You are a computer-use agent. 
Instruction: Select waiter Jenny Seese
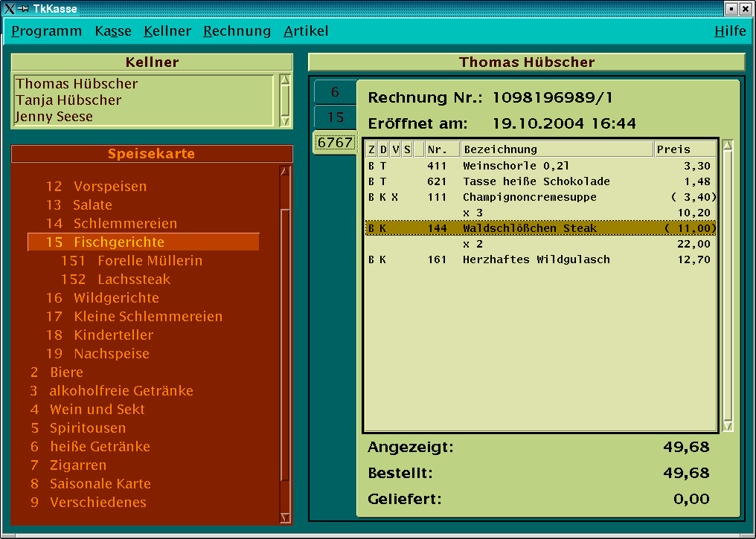pyautogui.click(x=54, y=117)
